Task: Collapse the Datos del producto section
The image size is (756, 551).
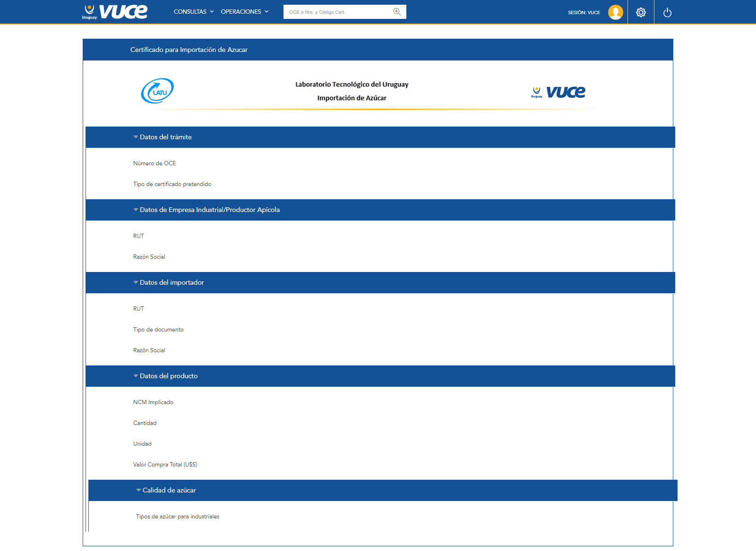Action: (x=136, y=376)
